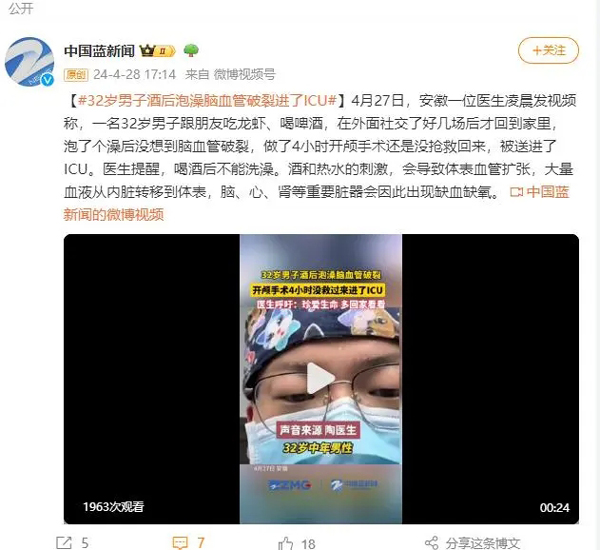Viewport: 600px width, 550px height.
Task: Click the repost icon with count 5
Action: (64, 542)
